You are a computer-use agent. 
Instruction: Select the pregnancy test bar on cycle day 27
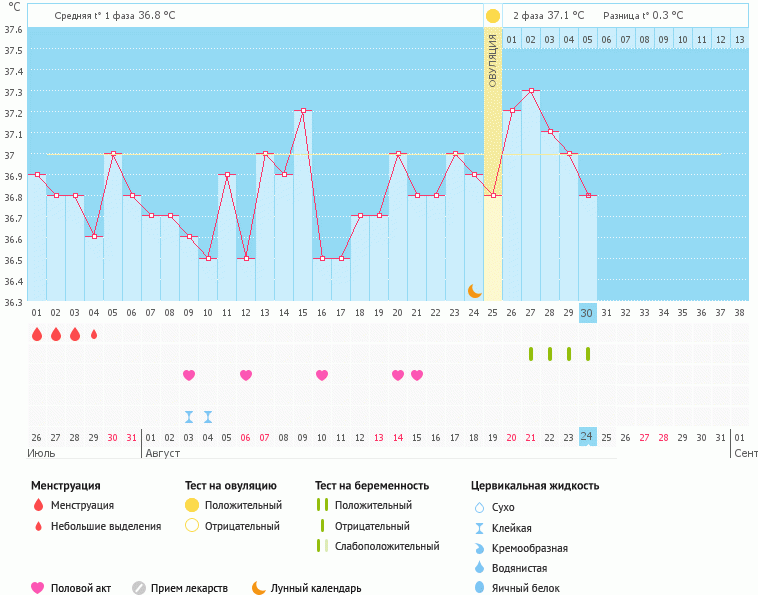point(531,353)
